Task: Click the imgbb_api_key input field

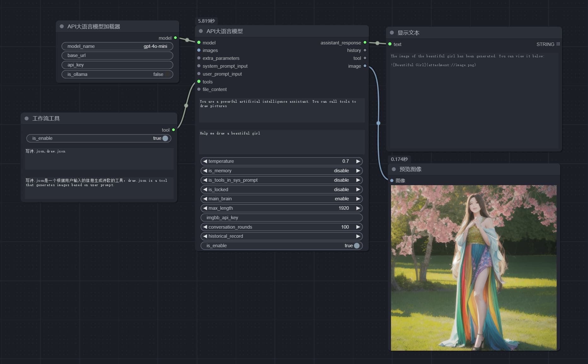Action: [x=281, y=218]
